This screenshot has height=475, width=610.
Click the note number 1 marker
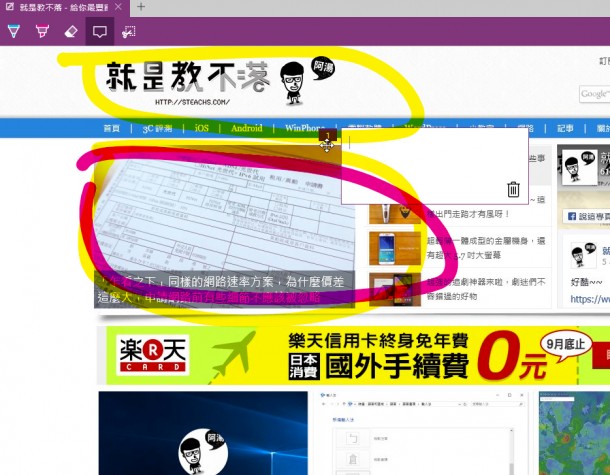[x=328, y=135]
